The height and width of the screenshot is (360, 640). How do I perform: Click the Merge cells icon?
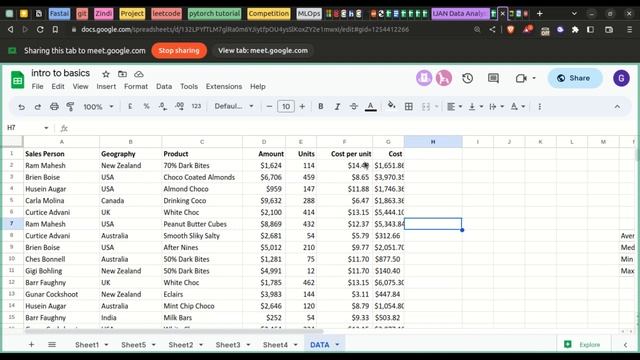tap(426, 107)
